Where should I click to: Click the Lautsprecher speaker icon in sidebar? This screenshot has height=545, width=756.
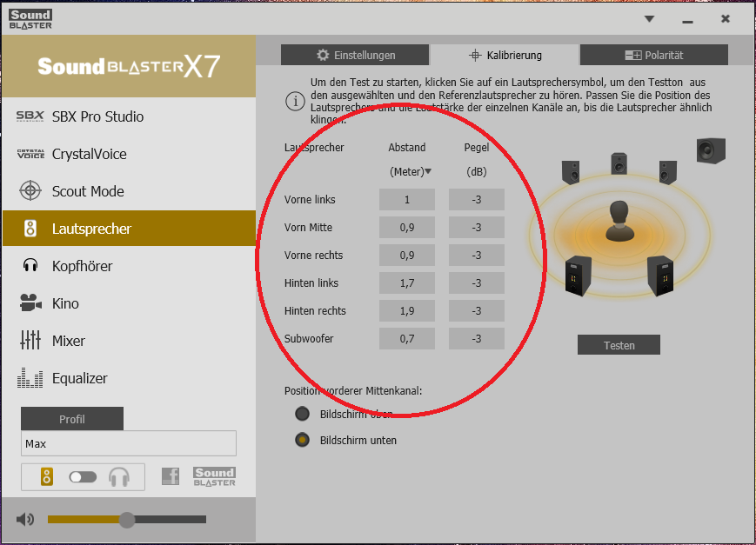tap(30, 229)
